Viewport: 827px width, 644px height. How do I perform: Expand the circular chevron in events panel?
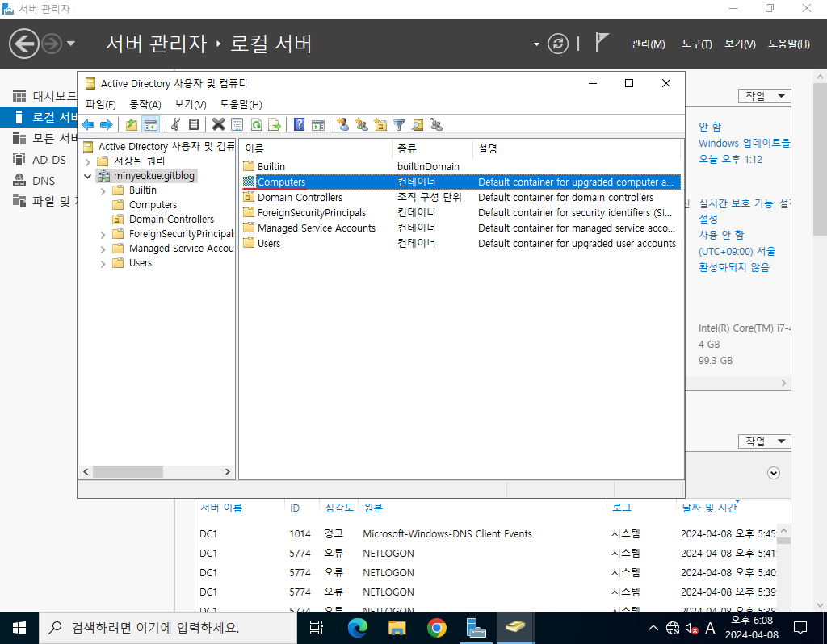point(773,473)
